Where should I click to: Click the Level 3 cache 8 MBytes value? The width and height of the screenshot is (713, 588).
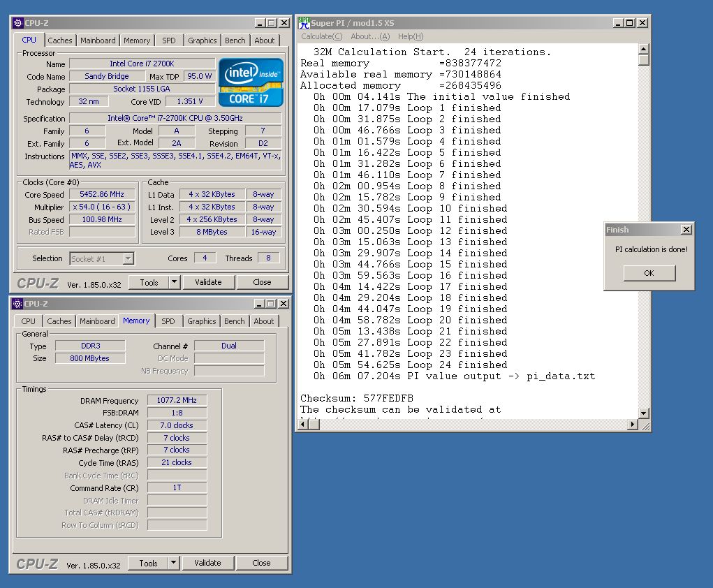click(x=212, y=232)
